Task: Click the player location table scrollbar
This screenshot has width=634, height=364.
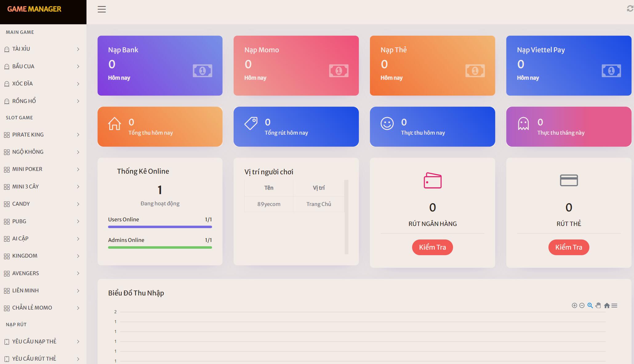Action: point(346,217)
